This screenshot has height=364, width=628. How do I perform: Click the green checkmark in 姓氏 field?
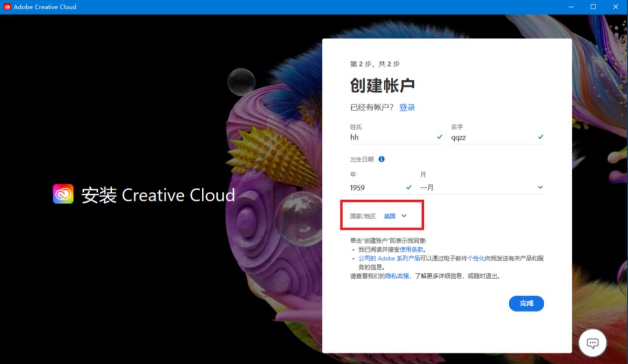[x=440, y=137]
